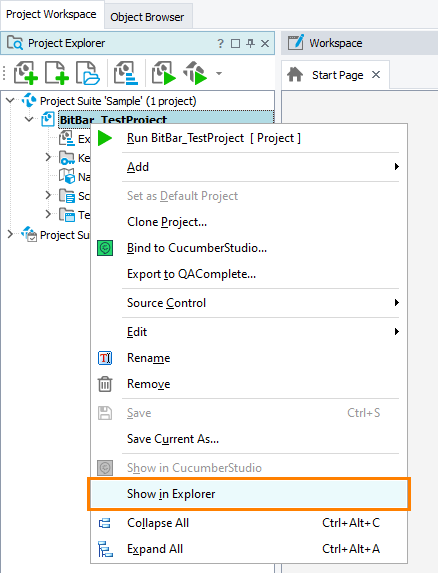Choose Bind to CucumberStudio...
This screenshot has height=573, width=438.
tap(248, 248)
